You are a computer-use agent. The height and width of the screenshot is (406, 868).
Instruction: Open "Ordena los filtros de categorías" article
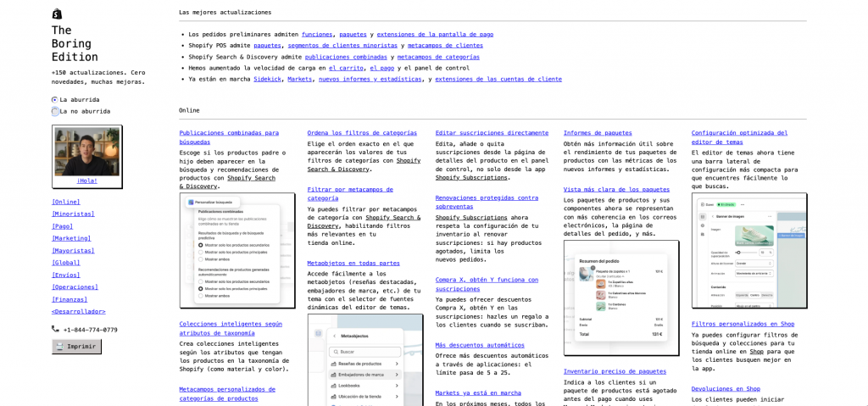click(x=362, y=133)
